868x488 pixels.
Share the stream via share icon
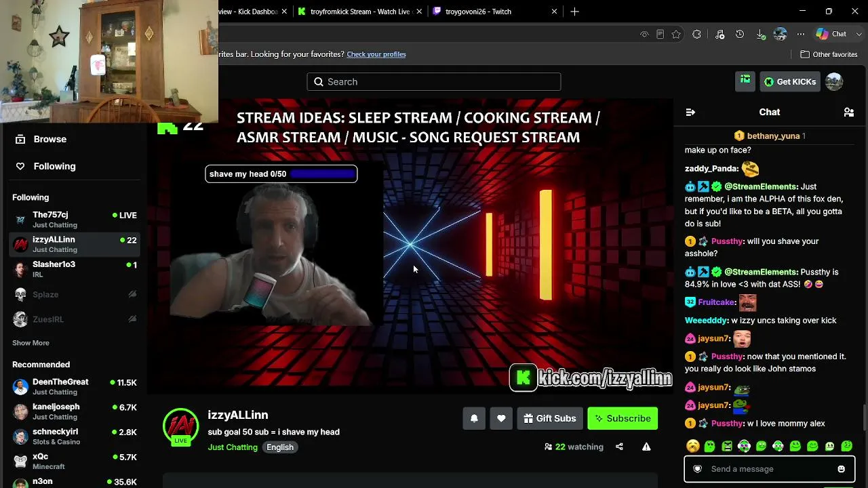pos(619,447)
